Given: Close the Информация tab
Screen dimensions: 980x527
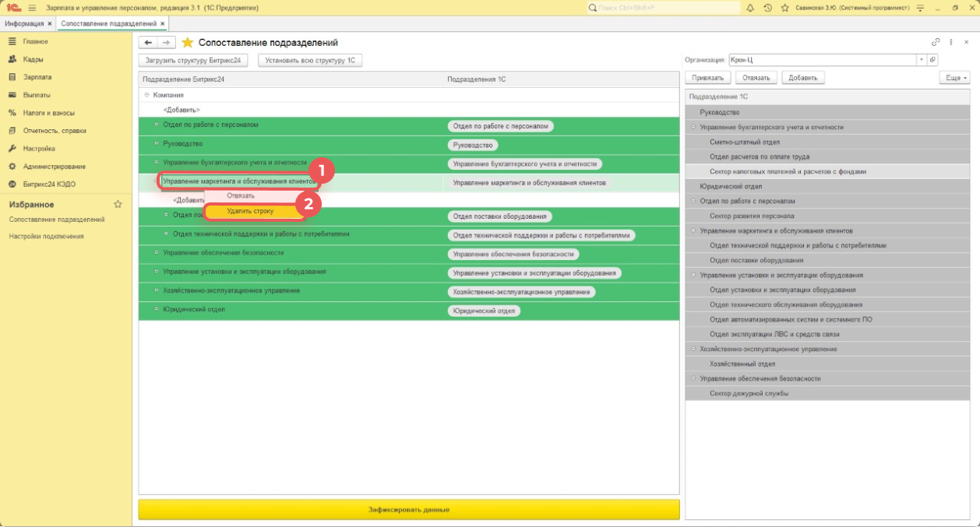Looking at the screenshot, I should pos(50,24).
